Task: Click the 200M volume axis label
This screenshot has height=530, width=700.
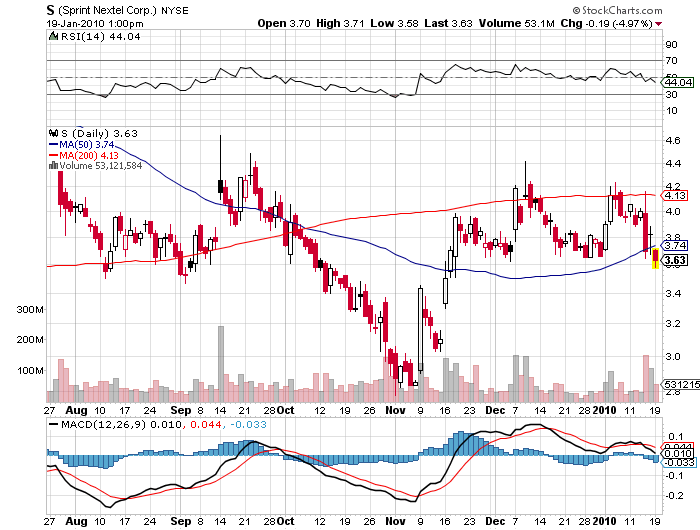Action: (x=30, y=340)
